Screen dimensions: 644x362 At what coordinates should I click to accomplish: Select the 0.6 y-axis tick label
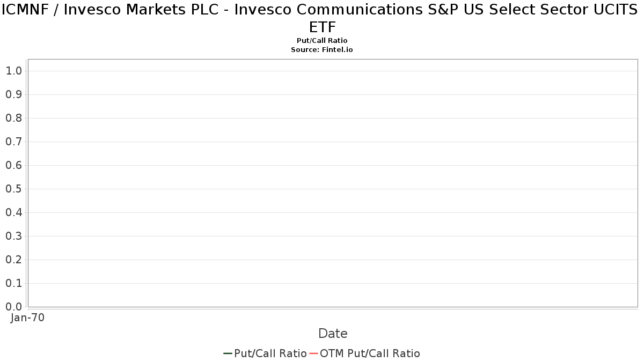pyautogui.click(x=13, y=165)
